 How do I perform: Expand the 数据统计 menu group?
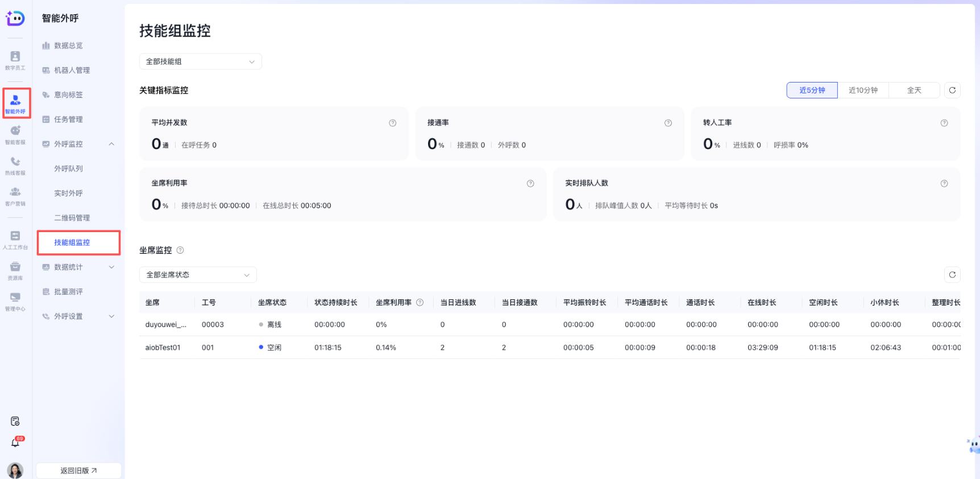pyautogui.click(x=78, y=267)
